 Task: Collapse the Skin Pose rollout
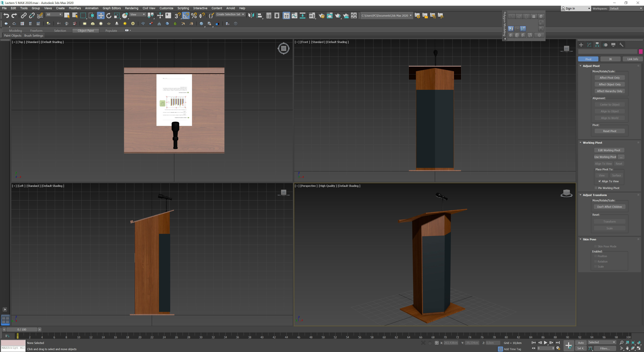coord(580,239)
